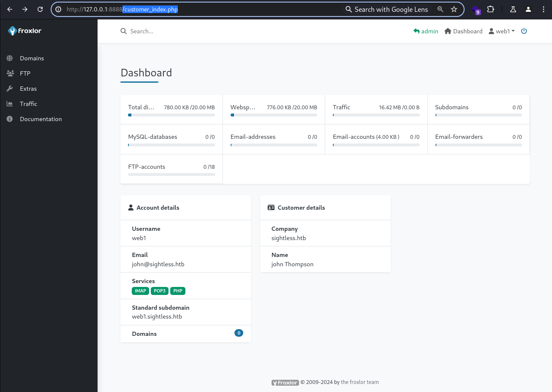Click the name john Thompson
Image resolution: width=552 pixels, height=392 pixels.
click(292, 264)
